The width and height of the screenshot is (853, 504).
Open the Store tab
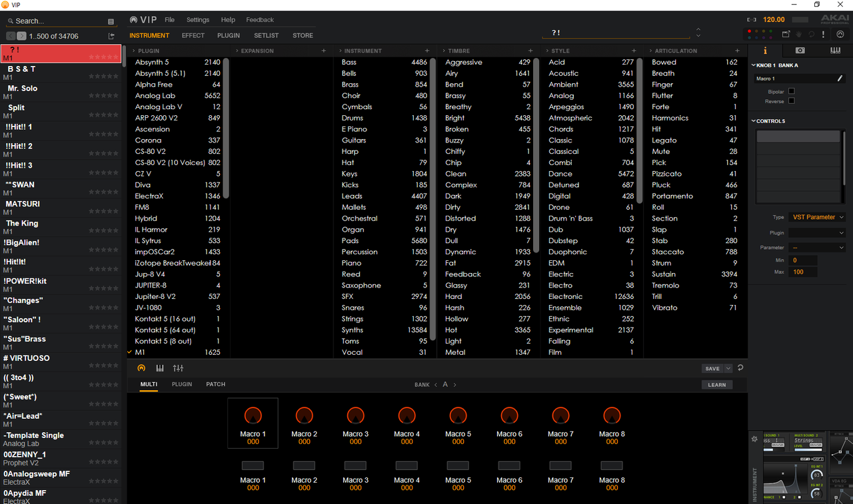[303, 35]
